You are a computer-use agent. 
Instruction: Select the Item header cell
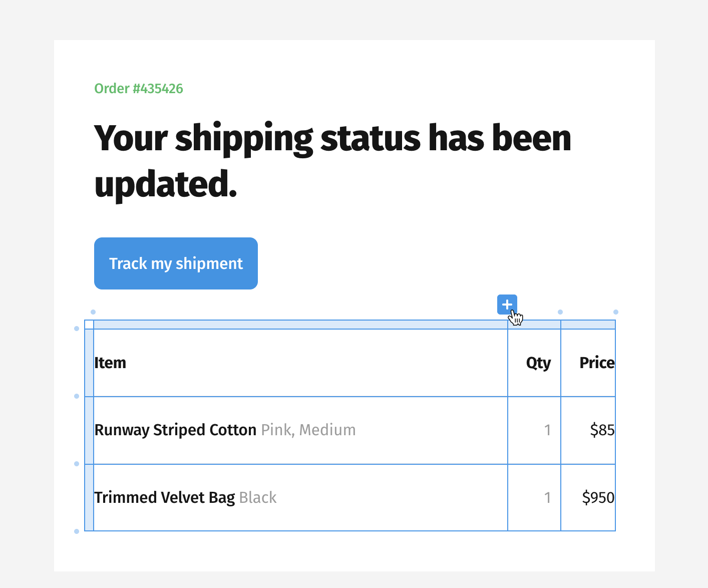(x=300, y=363)
